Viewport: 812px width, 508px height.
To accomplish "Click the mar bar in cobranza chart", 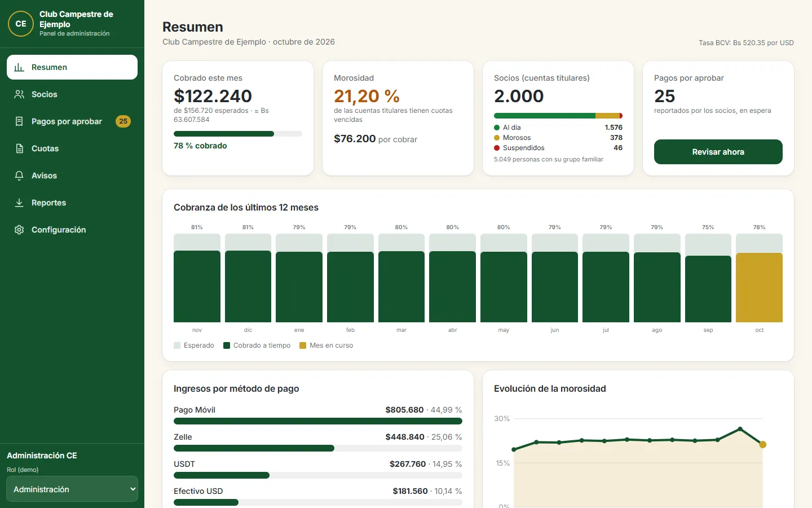I will [x=401, y=287].
